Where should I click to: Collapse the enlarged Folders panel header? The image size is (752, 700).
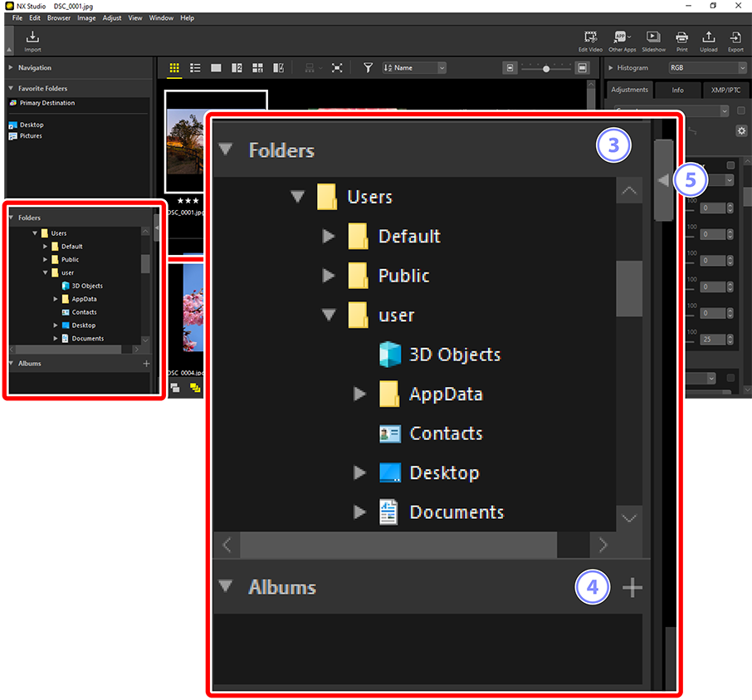tap(226, 150)
